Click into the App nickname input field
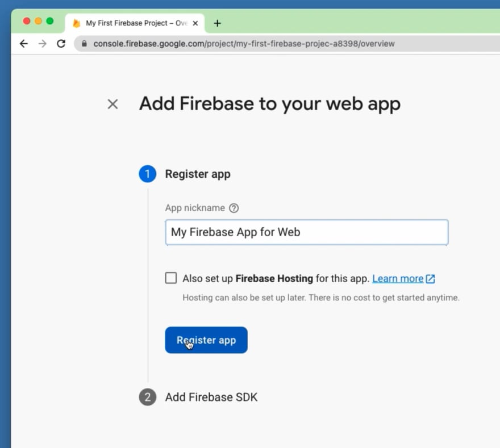The image size is (500, 448). (307, 232)
